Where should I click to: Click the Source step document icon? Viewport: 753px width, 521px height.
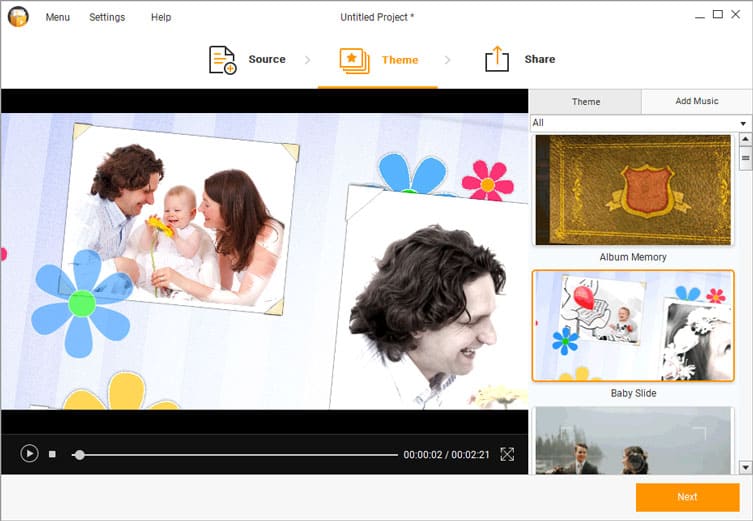pyautogui.click(x=222, y=60)
